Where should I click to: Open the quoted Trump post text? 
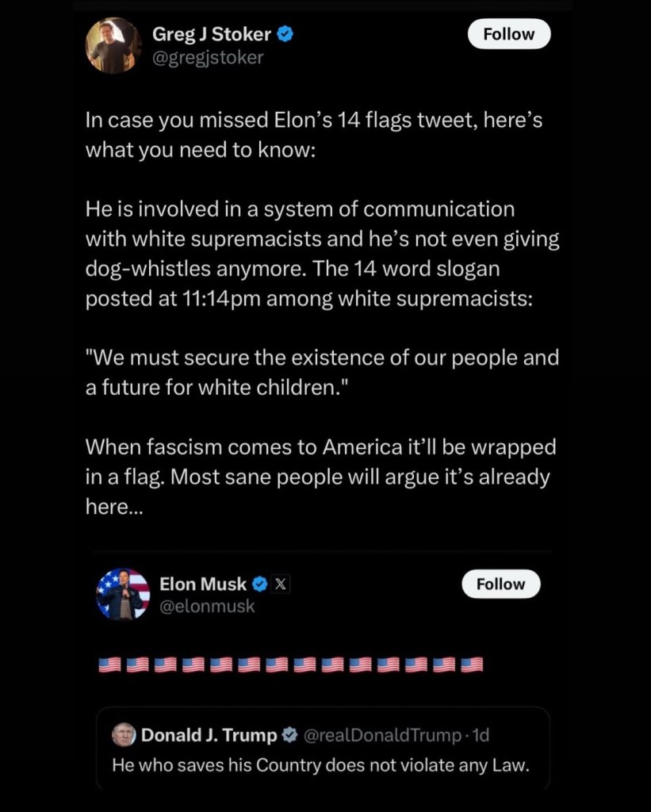320,766
